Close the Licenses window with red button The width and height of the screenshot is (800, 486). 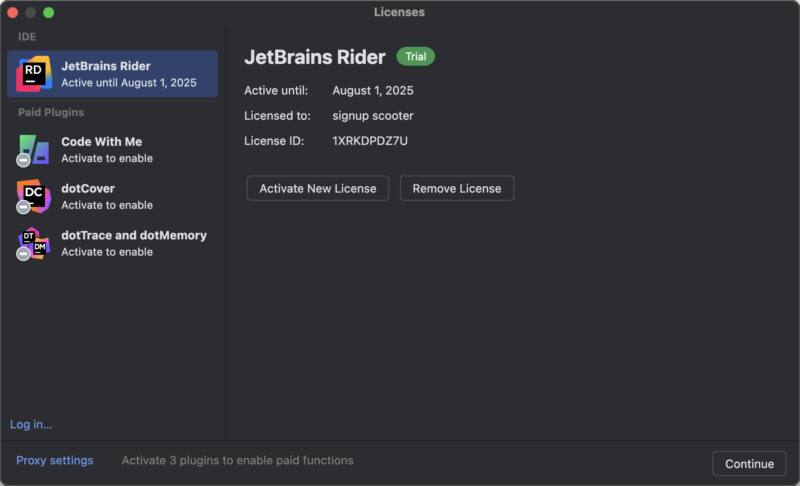tap(13, 13)
